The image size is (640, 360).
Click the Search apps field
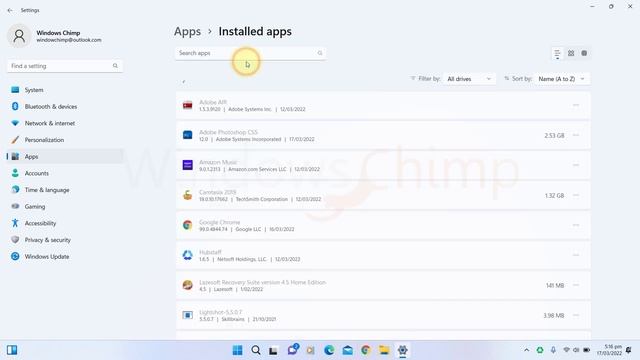click(251, 53)
